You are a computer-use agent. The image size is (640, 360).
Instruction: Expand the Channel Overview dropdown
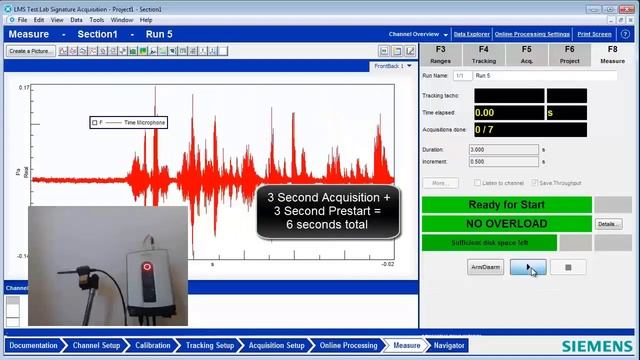click(418, 34)
